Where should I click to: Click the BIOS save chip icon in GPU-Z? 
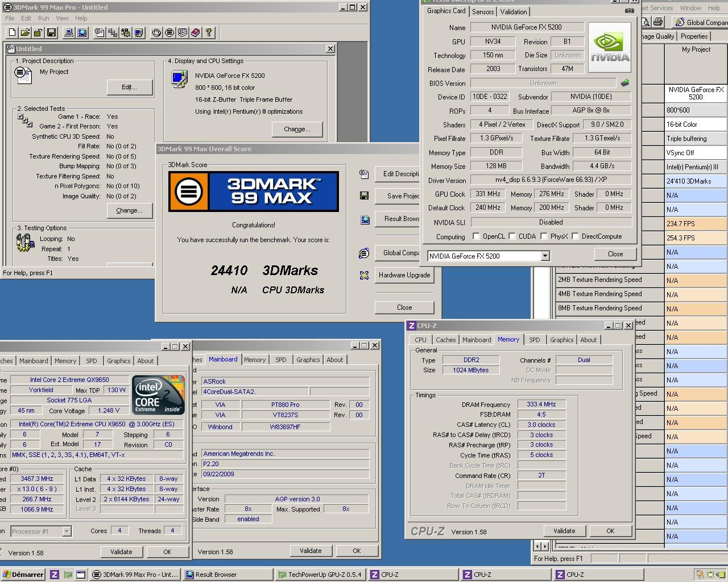click(625, 83)
